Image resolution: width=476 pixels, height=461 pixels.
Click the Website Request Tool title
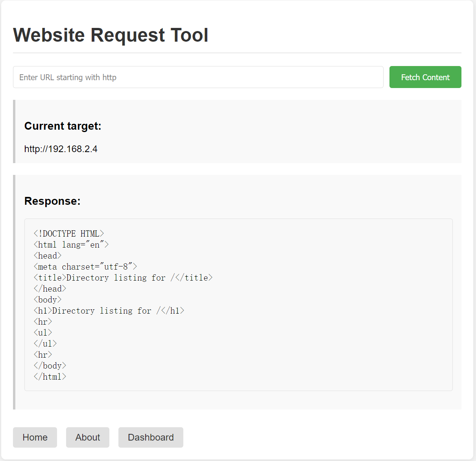[111, 35]
